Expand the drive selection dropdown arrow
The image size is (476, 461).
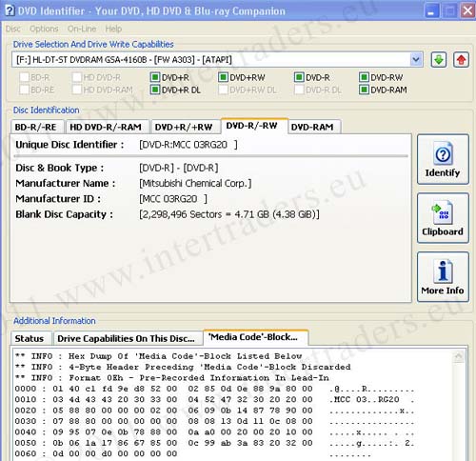point(416,60)
